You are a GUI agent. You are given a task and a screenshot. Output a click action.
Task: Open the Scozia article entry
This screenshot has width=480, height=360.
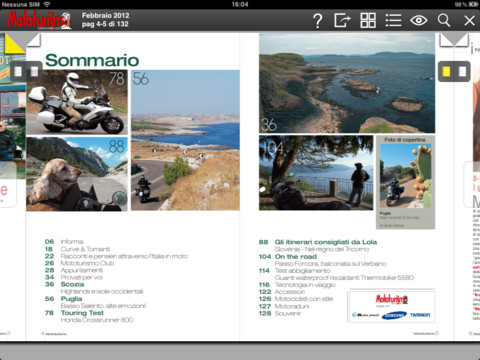pos(72,284)
